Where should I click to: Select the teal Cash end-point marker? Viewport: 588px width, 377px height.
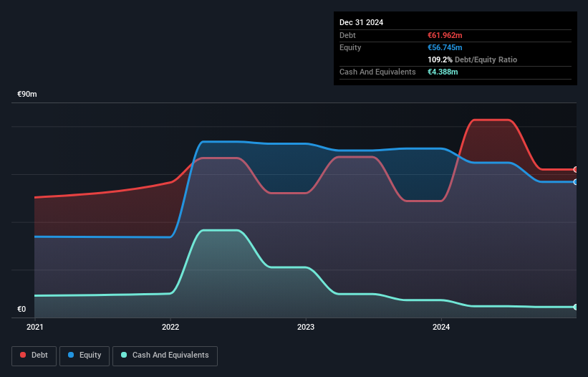[576, 307]
